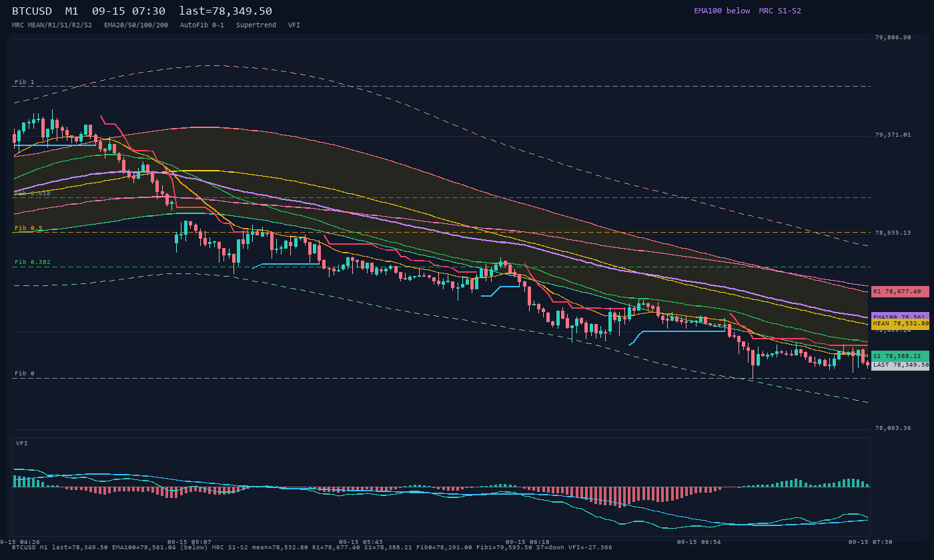Click EMA100=78,561.04 in the bottom status line

144,548
